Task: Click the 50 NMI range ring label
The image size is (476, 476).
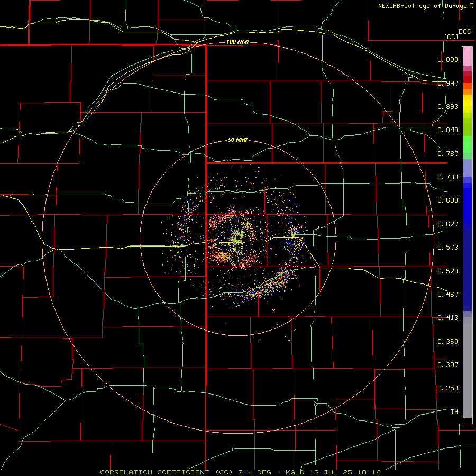Action: pyautogui.click(x=237, y=140)
